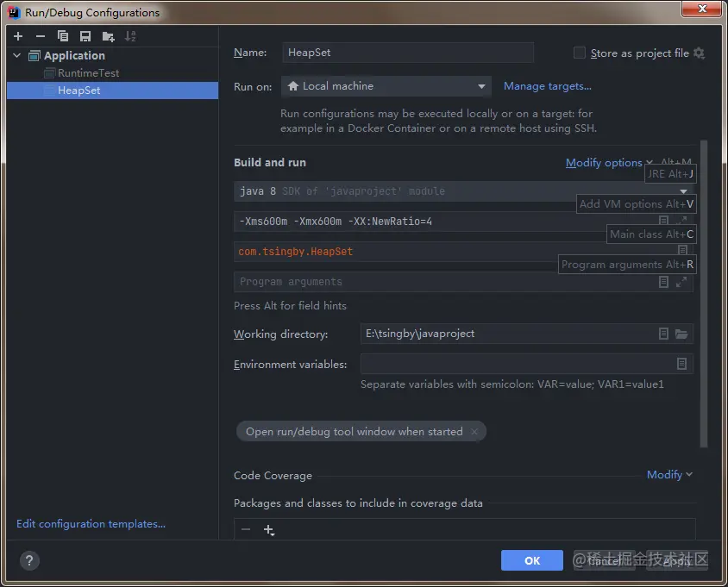Add coverage class or package with plus icon
The image size is (728, 587).
click(269, 530)
